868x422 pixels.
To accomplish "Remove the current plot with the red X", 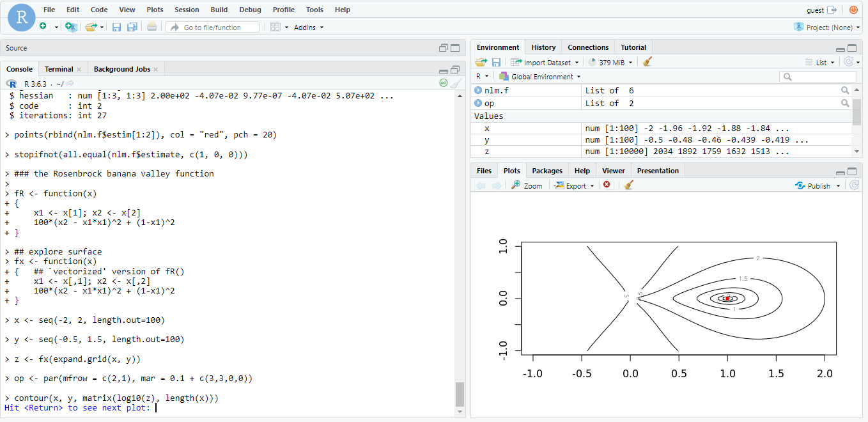I will click(607, 185).
